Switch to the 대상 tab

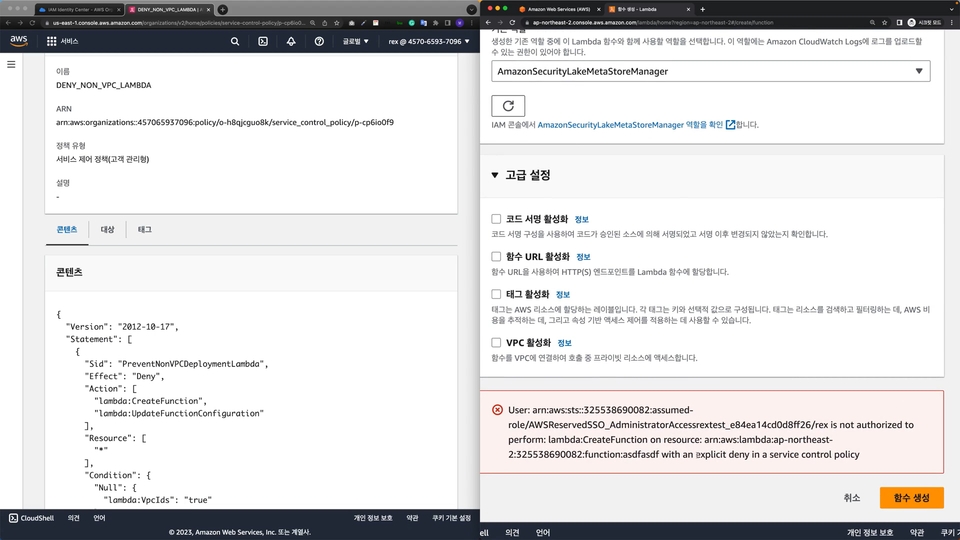coord(107,230)
